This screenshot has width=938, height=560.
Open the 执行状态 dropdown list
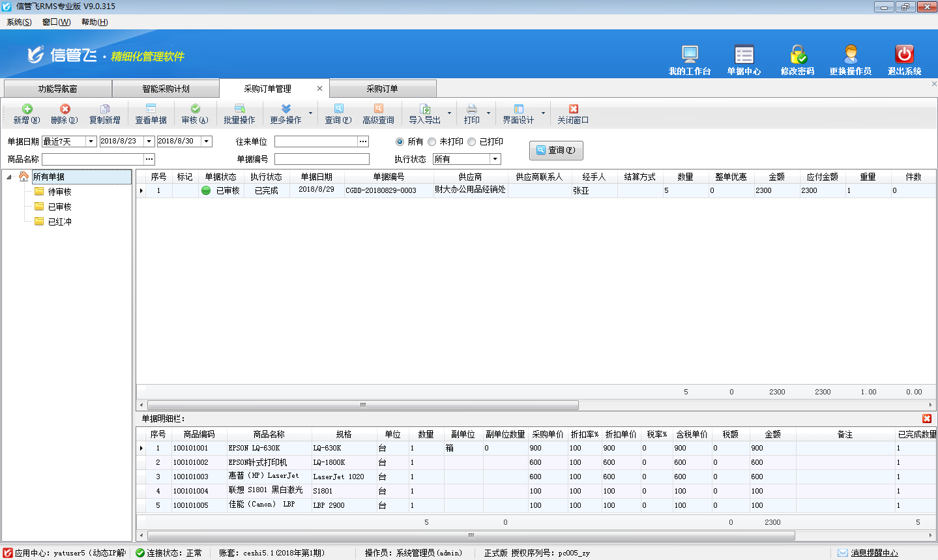coord(495,159)
